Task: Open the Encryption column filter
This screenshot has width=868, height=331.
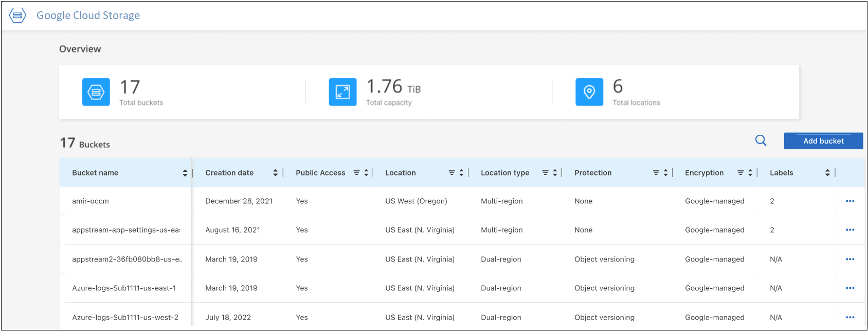Action: coord(740,173)
